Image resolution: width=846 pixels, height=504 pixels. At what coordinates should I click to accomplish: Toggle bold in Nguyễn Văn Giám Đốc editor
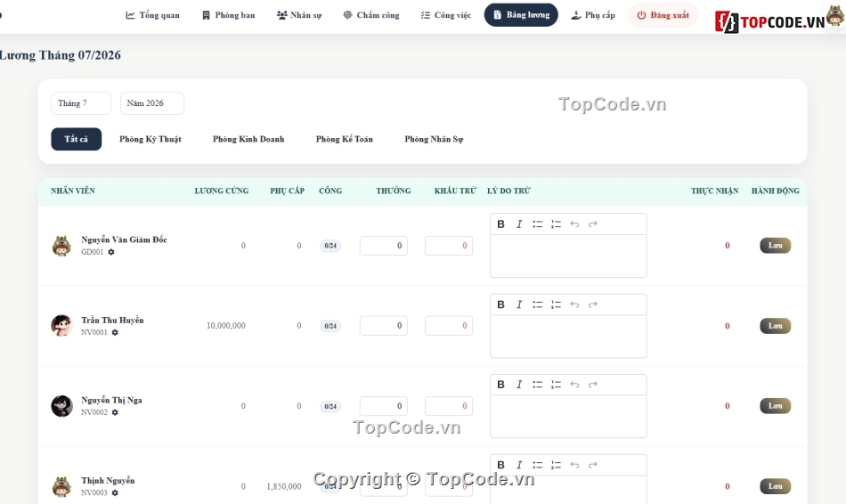coord(500,224)
